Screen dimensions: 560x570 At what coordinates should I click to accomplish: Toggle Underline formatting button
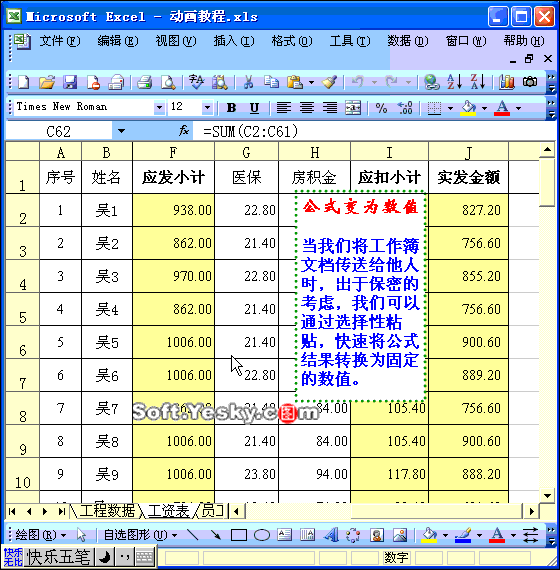[255, 108]
